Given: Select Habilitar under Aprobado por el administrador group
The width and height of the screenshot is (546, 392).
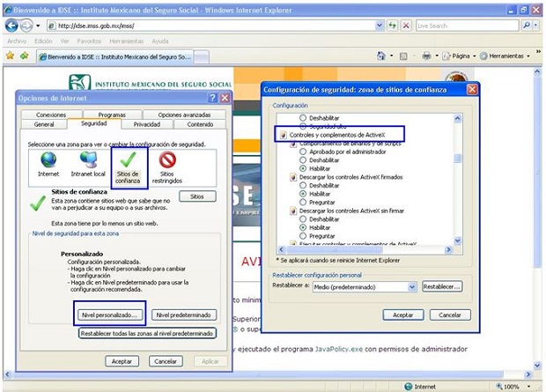Looking at the screenshot, I should [x=303, y=168].
